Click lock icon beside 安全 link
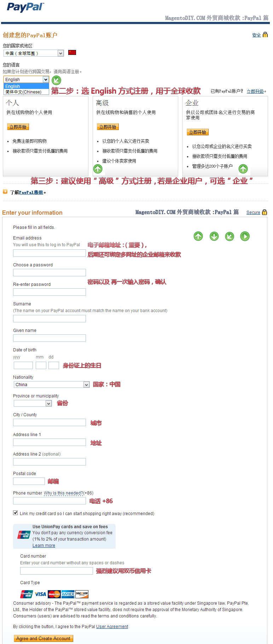This screenshot has height=644, width=273. click(x=265, y=35)
